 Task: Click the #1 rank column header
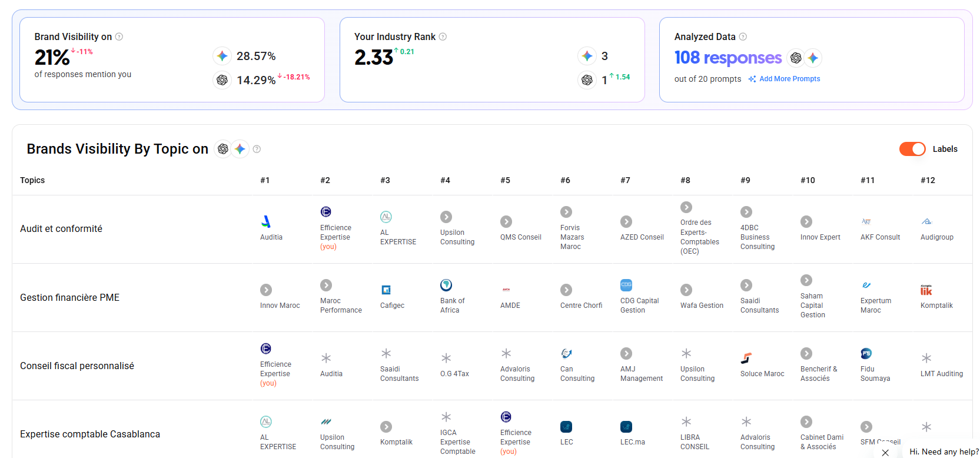coord(265,180)
